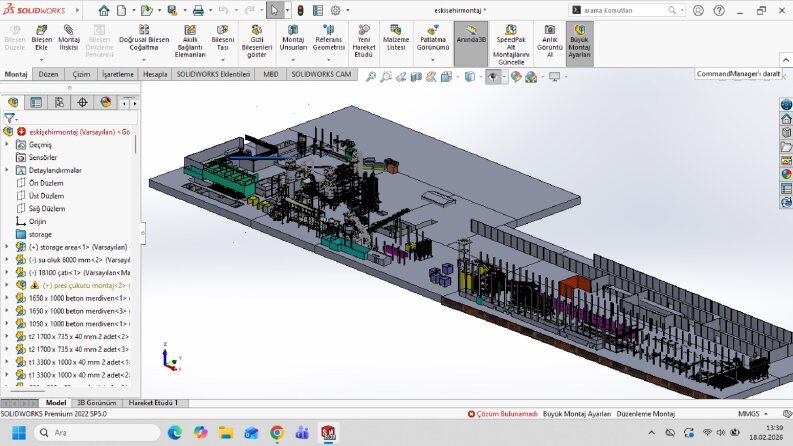Collapse CommandManager with the chevron button
793x446 pixels.
(785, 60)
